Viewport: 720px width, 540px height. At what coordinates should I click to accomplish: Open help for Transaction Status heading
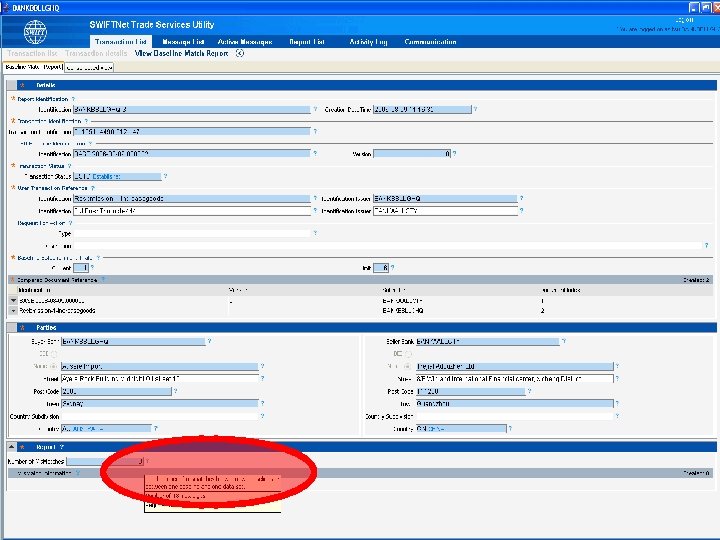[x=69, y=166]
